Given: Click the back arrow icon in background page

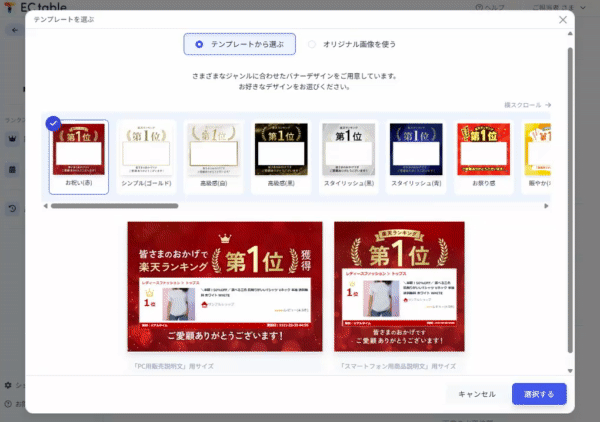Looking at the screenshot, I should pos(15,30).
